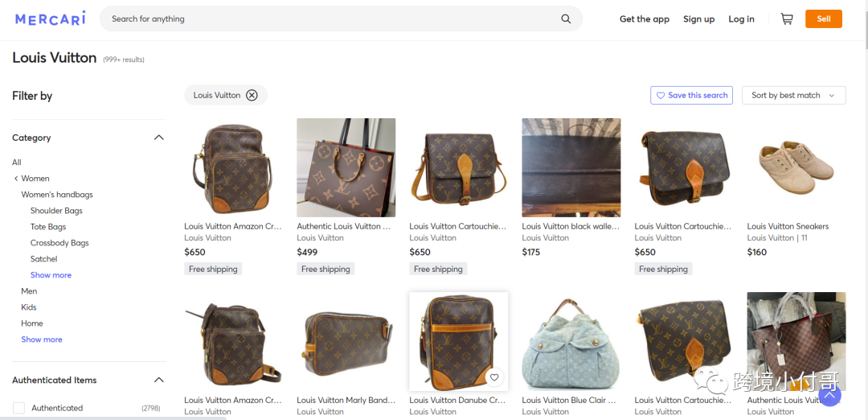This screenshot has height=420, width=868.
Task: Click back chevron beside Women category
Action: coord(16,179)
